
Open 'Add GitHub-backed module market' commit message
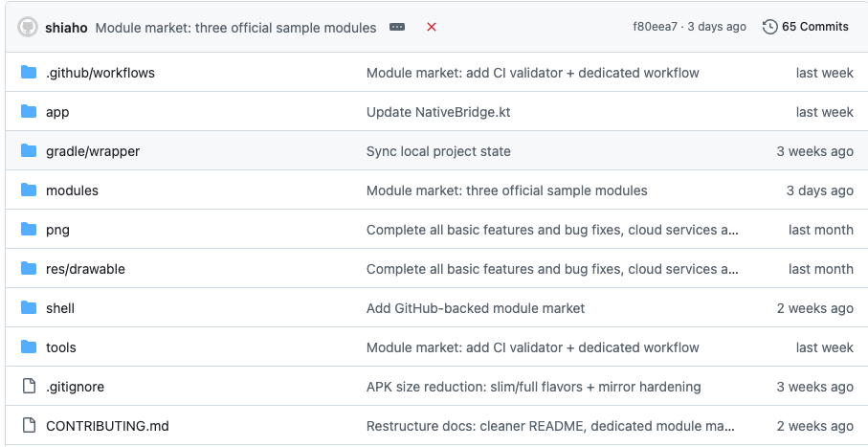[x=476, y=308]
